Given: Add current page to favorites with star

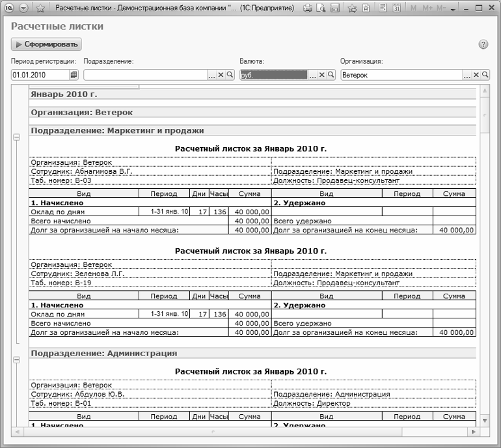Looking at the screenshot, I should point(40,8).
